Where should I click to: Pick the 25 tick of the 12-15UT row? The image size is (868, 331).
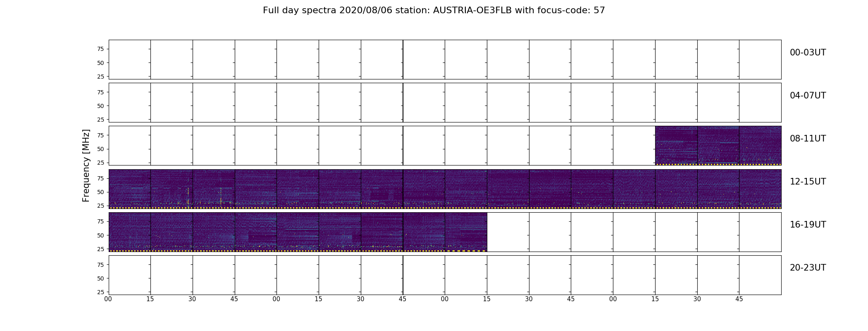[100, 206]
